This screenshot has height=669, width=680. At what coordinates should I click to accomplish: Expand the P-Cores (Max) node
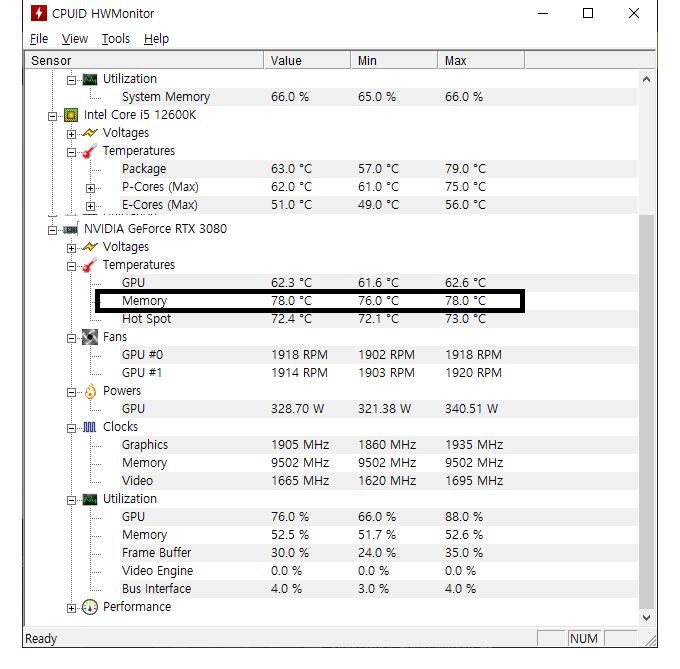(x=90, y=188)
